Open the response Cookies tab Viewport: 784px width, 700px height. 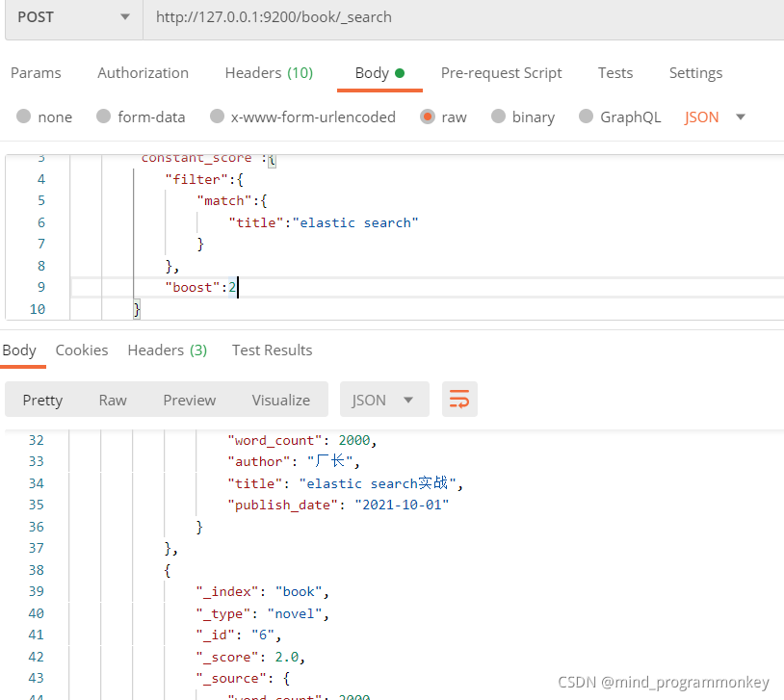(x=82, y=350)
